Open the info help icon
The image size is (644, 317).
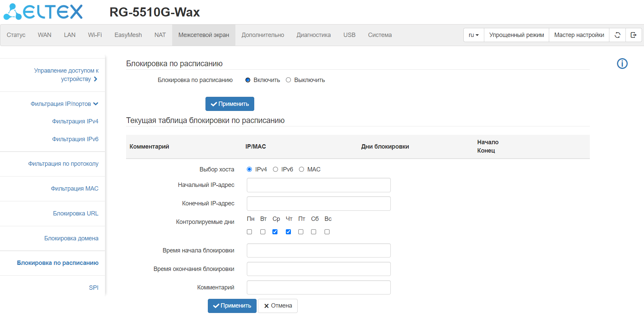(x=622, y=64)
